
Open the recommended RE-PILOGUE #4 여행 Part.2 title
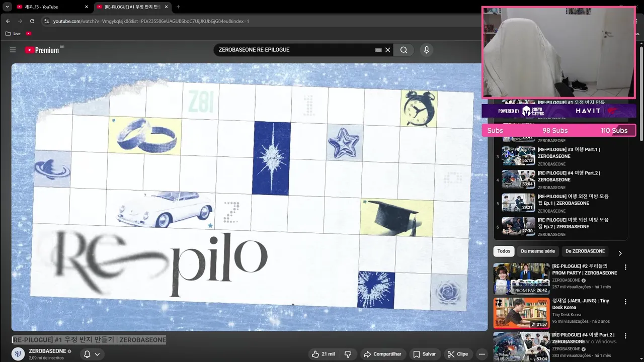click(x=583, y=338)
